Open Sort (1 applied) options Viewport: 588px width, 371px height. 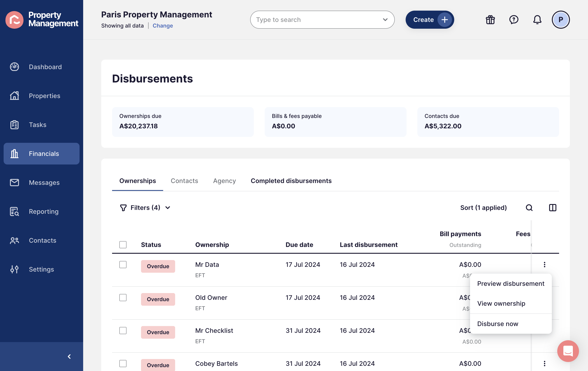tap(483, 208)
